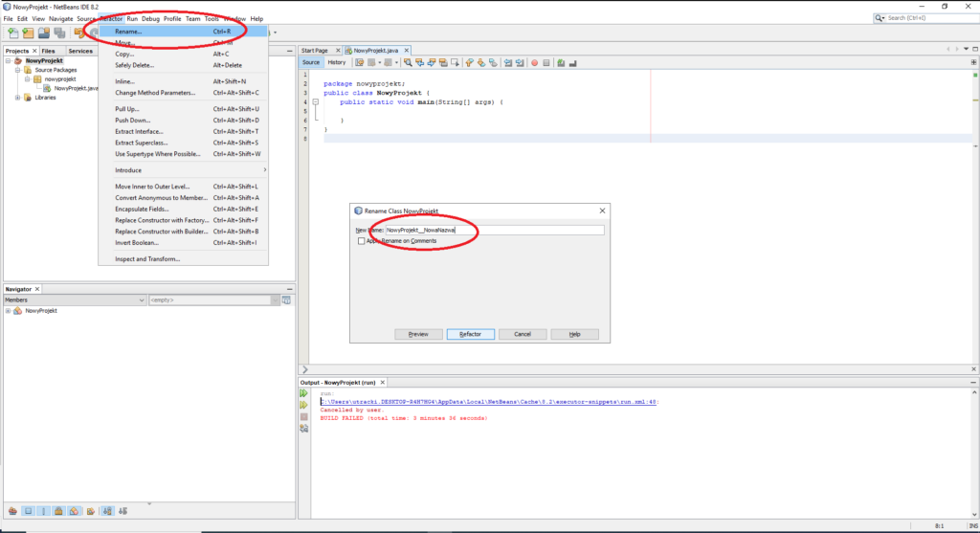
Task: Re-run the build from the Output panel
Action: [x=304, y=393]
